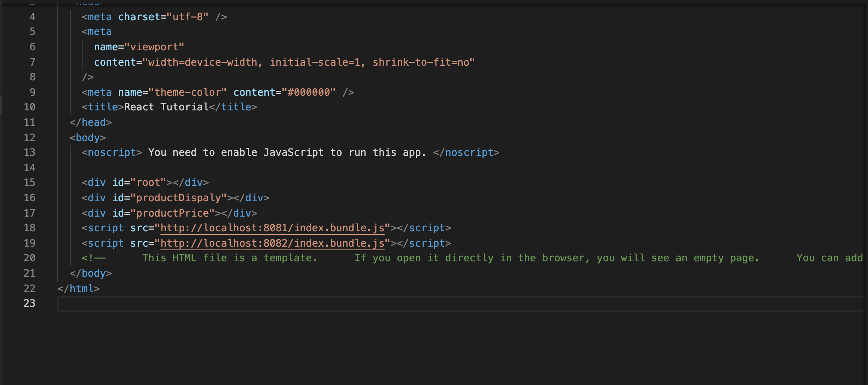Click the "initial-scale=1" text
The height and width of the screenshot is (385, 868).
point(315,62)
